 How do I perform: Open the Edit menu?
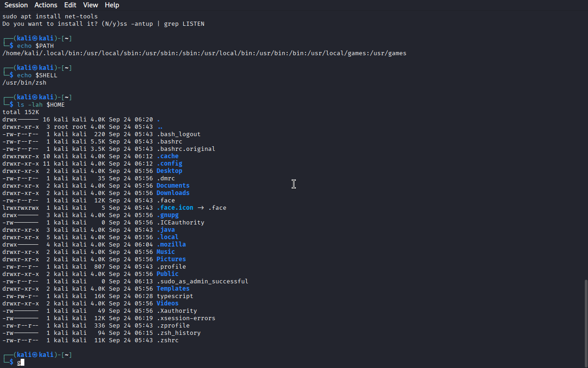(x=70, y=5)
